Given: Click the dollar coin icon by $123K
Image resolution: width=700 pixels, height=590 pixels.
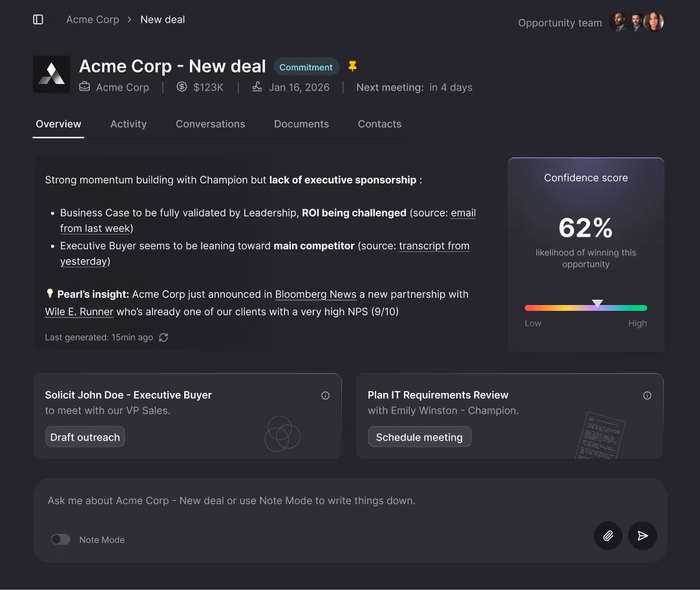Looking at the screenshot, I should 182,87.
